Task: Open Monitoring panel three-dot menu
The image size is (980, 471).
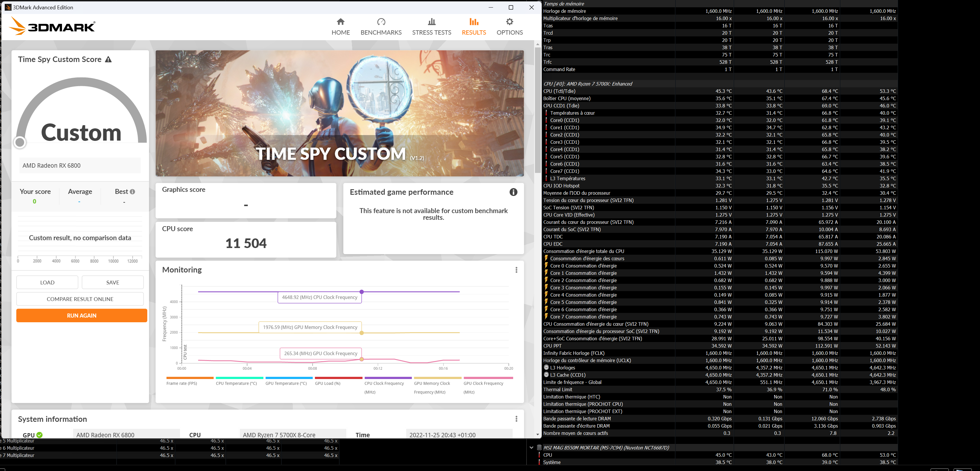Action: [x=516, y=270]
